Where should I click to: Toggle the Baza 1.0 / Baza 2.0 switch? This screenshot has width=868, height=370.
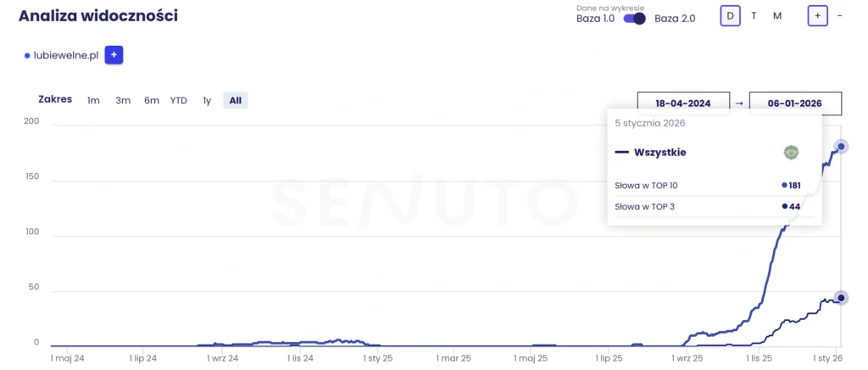(635, 18)
